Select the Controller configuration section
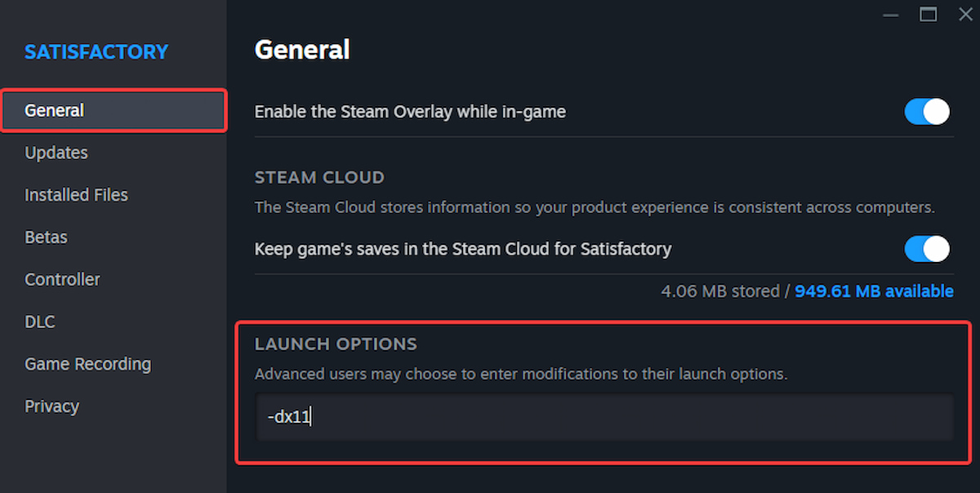The image size is (980, 493). pyautogui.click(x=62, y=279)
